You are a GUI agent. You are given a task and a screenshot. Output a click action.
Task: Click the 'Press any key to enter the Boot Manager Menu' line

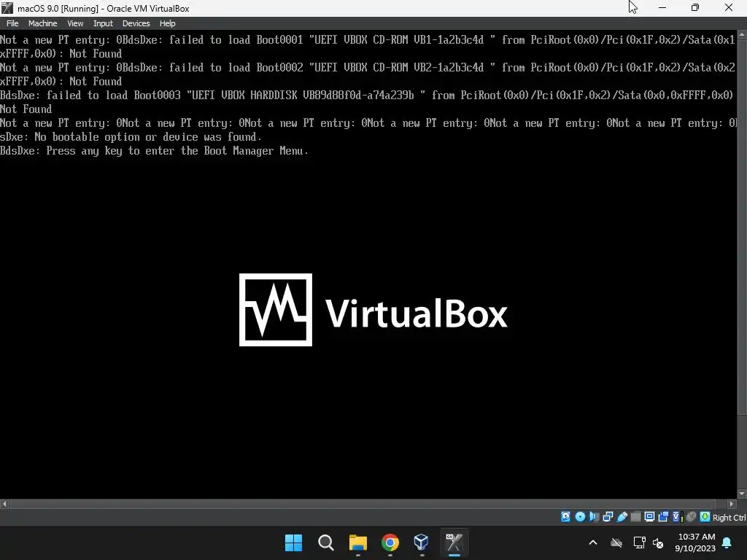coord(154,151)
